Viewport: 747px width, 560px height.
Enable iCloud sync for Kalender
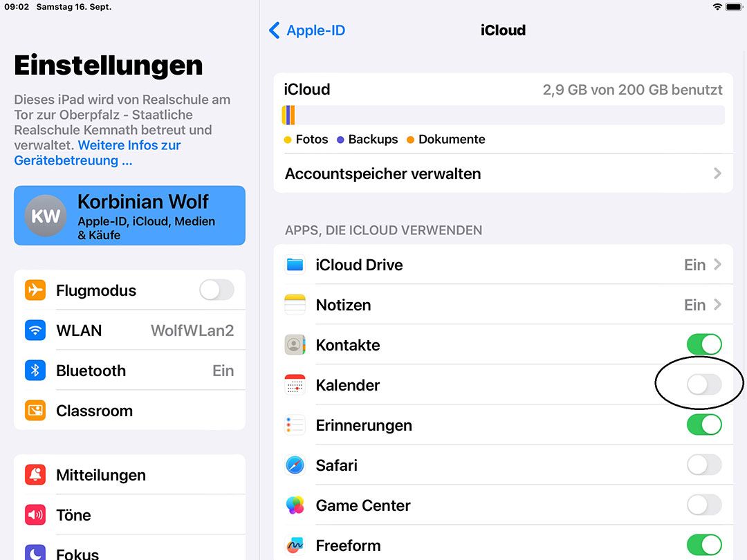[x=704, y=384]
